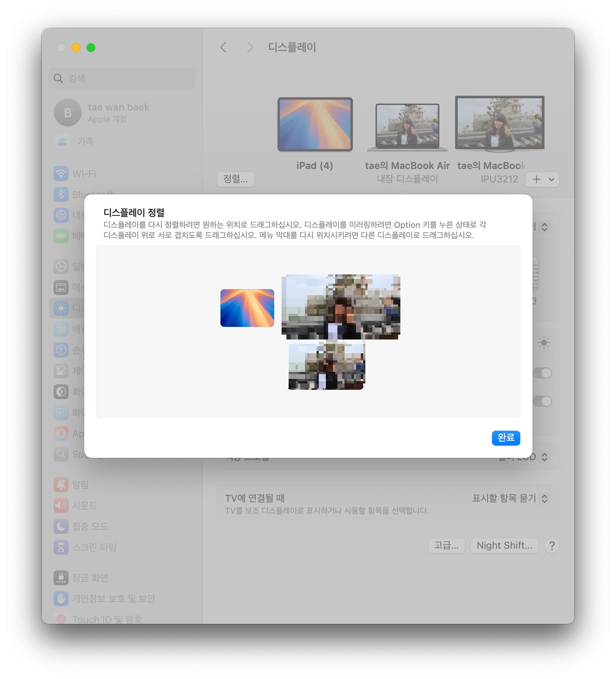Select the IPU3212 external monitor thumbnail
The width and height of the screenshot is (616, 679).
[x=499, y=124]
